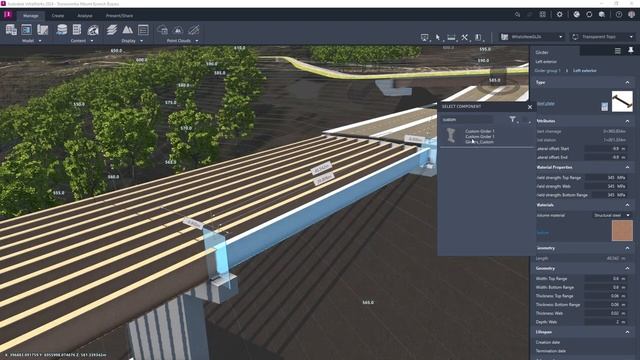
Task: Click the Terrain Themes mountain icon
Action: click(x=127, y=30)
